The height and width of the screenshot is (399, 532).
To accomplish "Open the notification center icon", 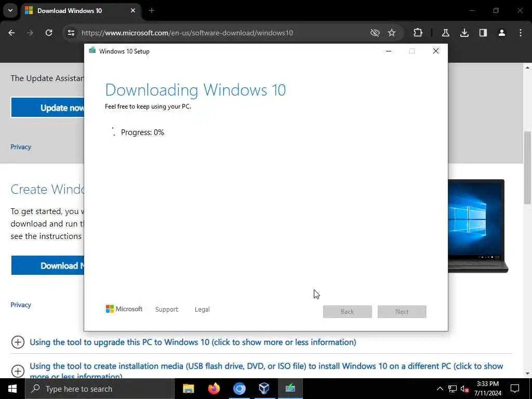I will click(515, 389).
